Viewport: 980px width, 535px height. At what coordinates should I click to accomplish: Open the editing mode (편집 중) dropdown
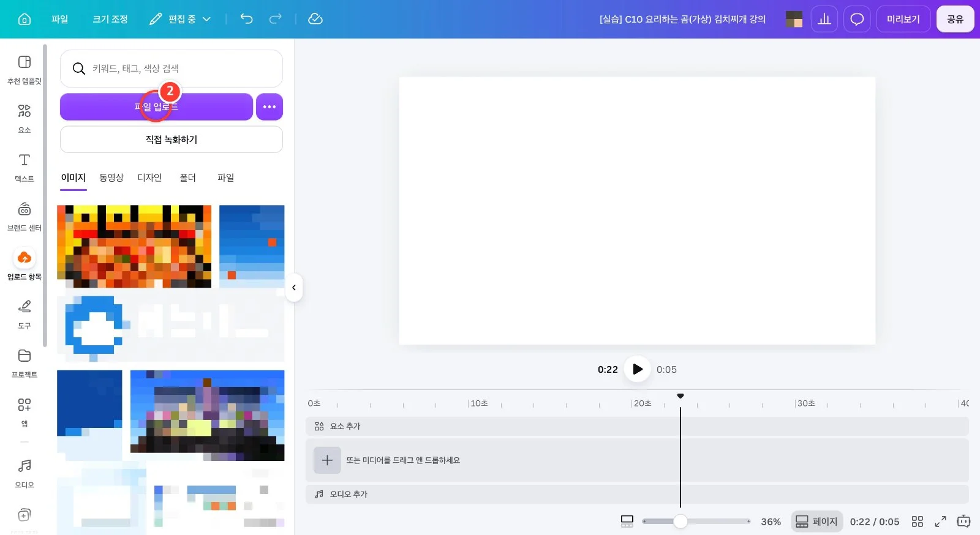coord(180,19)
